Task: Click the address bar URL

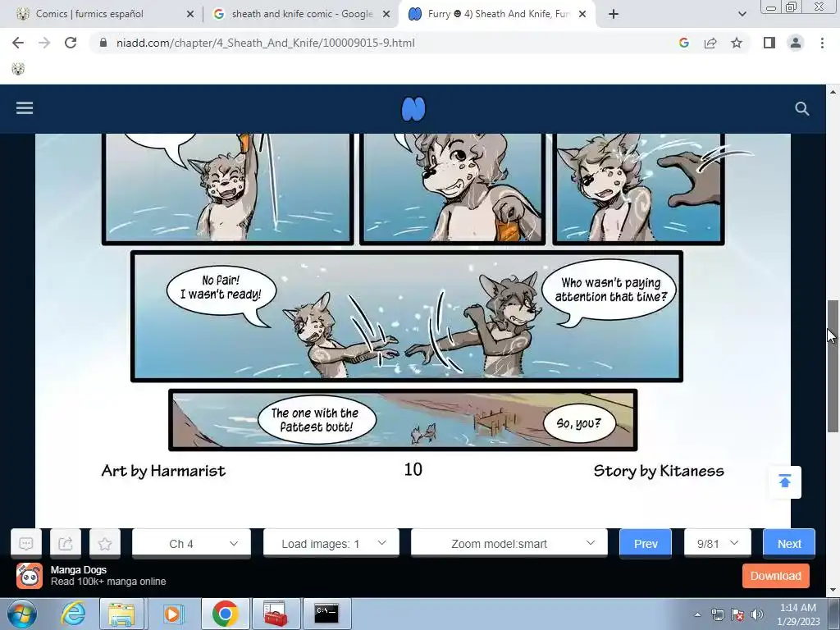Action: pos(265,43)
